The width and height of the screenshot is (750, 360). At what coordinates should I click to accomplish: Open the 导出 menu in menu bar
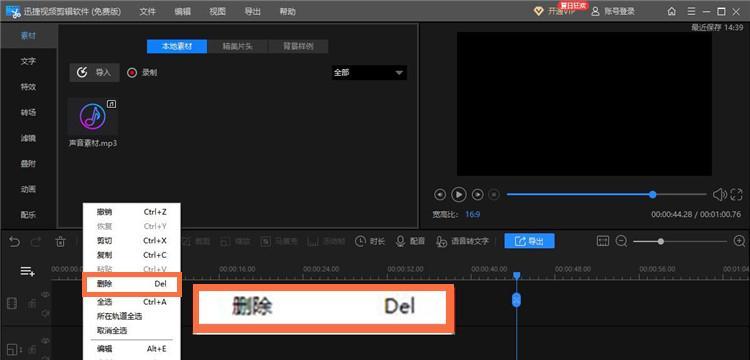click(252, 11)
